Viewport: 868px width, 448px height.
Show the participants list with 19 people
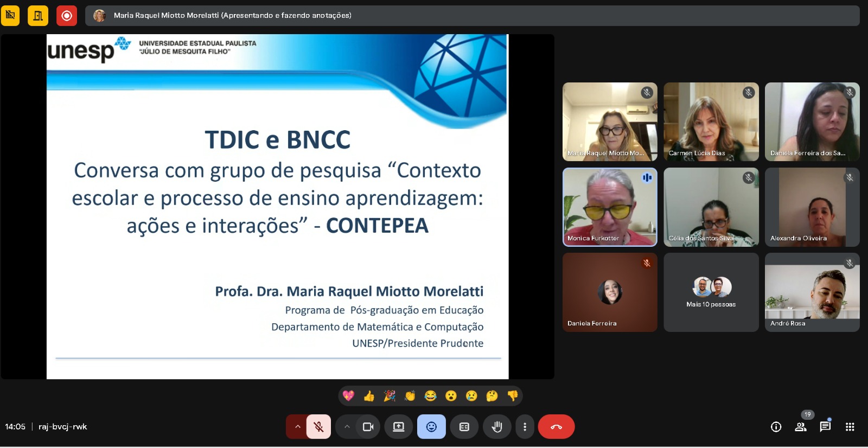(801, 427)
